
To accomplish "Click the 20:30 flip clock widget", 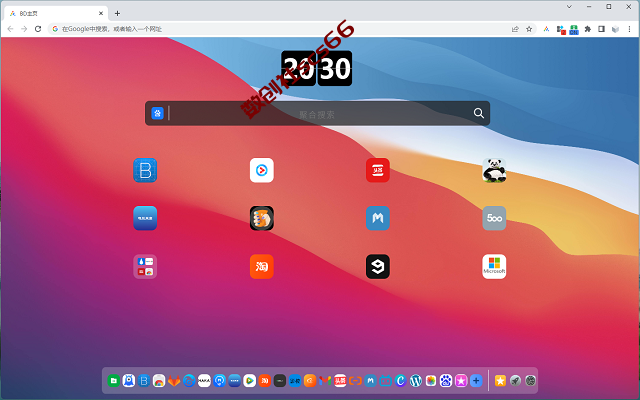I will 317,68.
